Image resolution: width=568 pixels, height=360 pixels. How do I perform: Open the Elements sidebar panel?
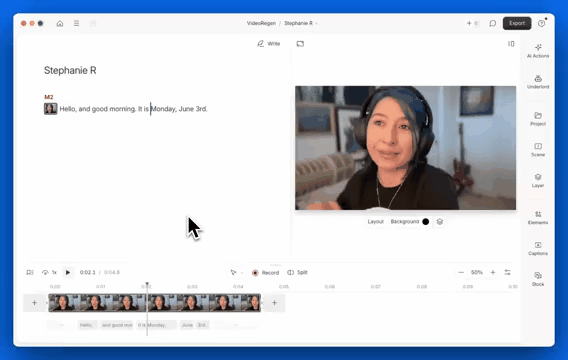[538, 218]
